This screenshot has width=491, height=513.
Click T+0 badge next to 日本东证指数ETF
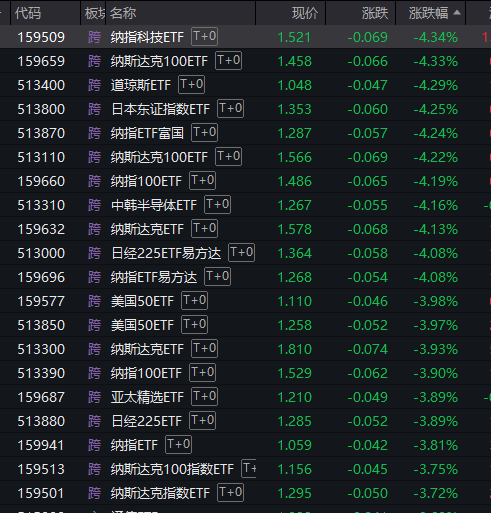[x=230, y=108]
